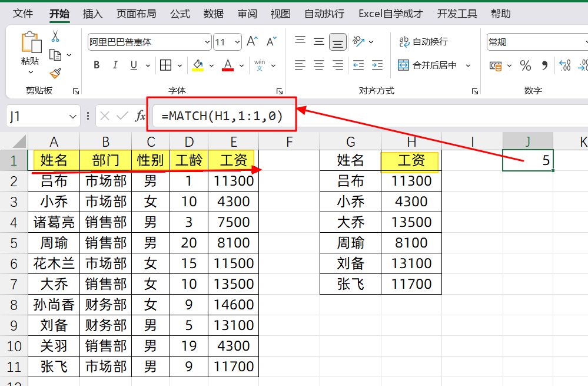Open 阿里巴巴普惠体 font name dropdown
This screenshot has height=386, width=588.
[207, 42]
